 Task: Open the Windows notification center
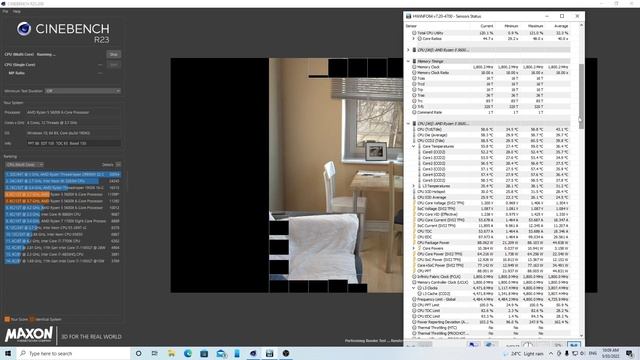(629, 353)
